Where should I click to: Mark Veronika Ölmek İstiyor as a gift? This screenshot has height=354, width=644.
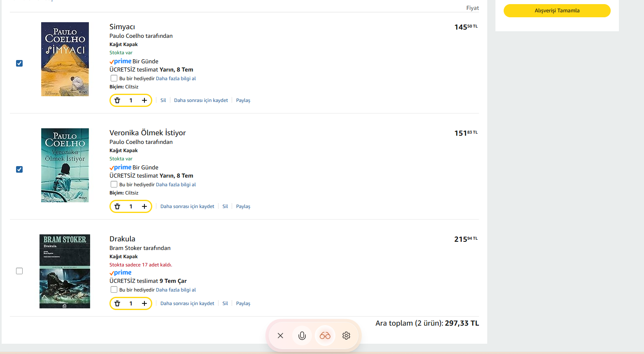(114, 184)
